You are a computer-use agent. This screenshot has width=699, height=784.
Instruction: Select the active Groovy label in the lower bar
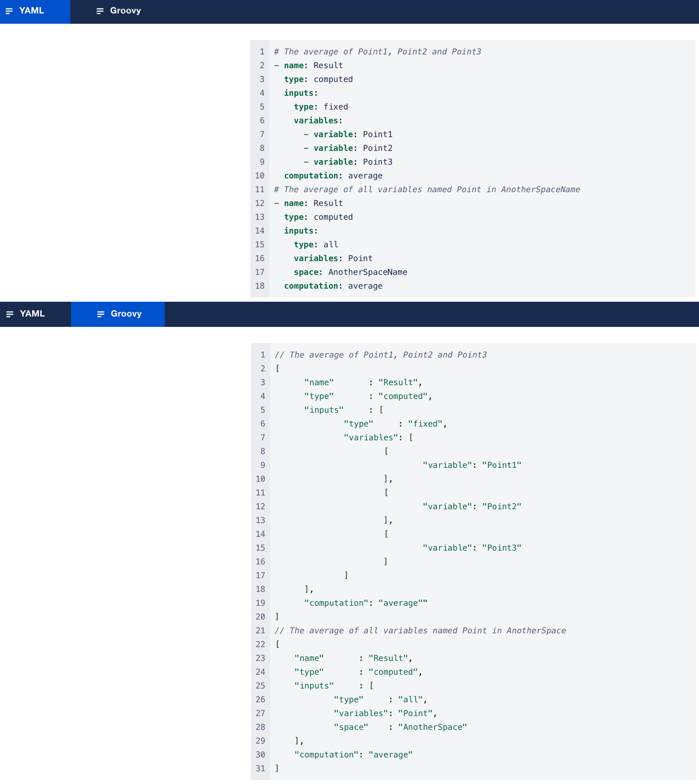(x=126, y=314)
